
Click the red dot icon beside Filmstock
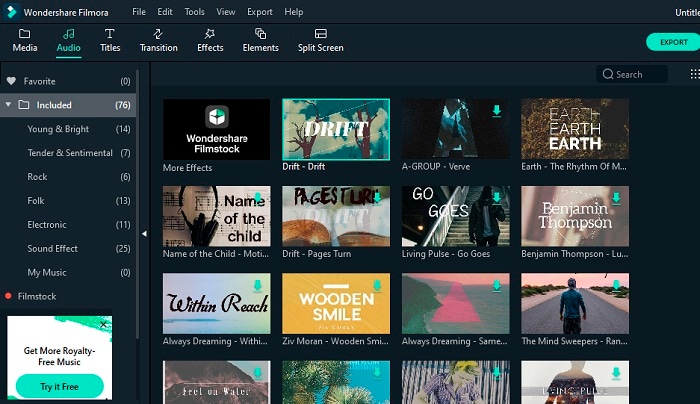(x=8, y=296)
